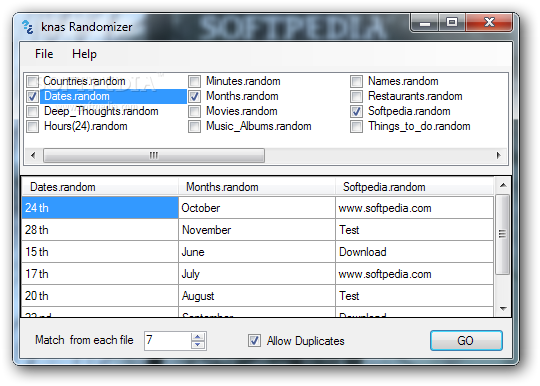
Task: Select the July cell
Action: (257, 274)
